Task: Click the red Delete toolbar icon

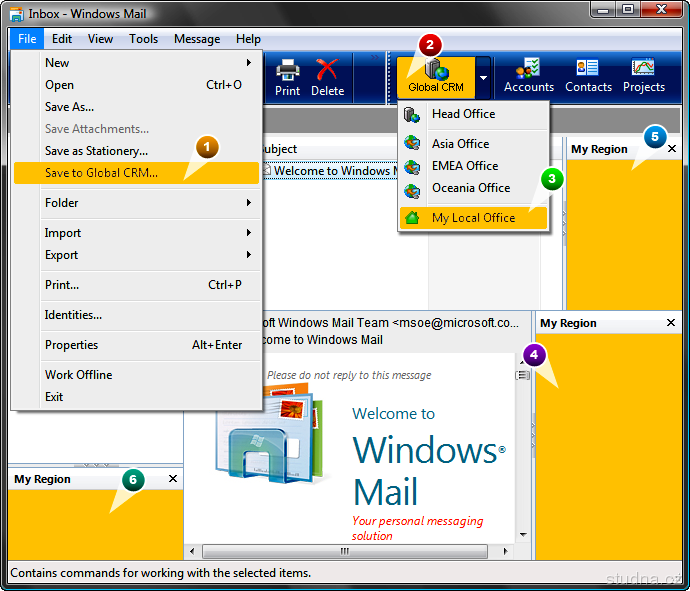Action: click(327, 76)
